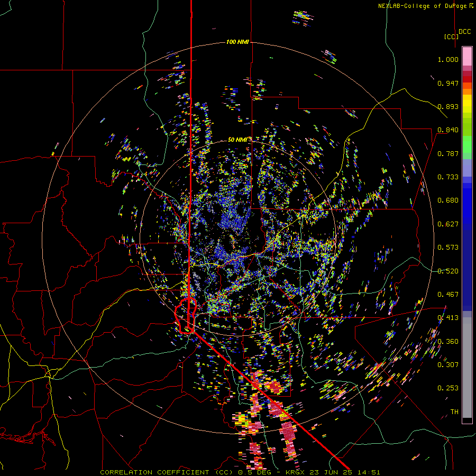This screenshot has height=476, width=476.
Task: Select the 1.000 value on the color scale
Action: click(448, 59)
